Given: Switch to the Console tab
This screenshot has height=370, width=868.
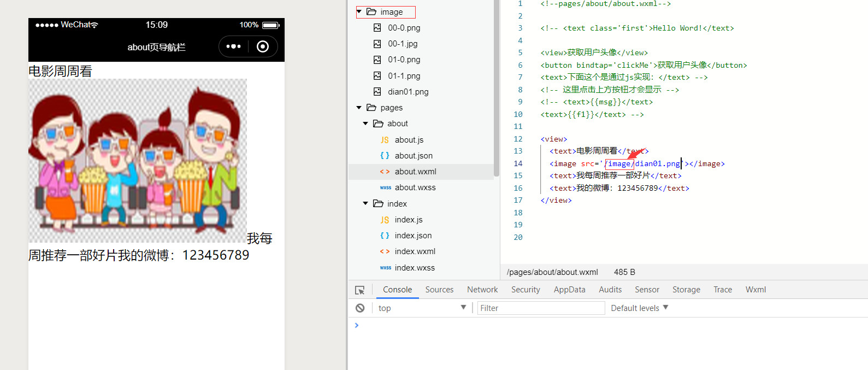Looking at the screenshot, I should click(x=398, y=290).
